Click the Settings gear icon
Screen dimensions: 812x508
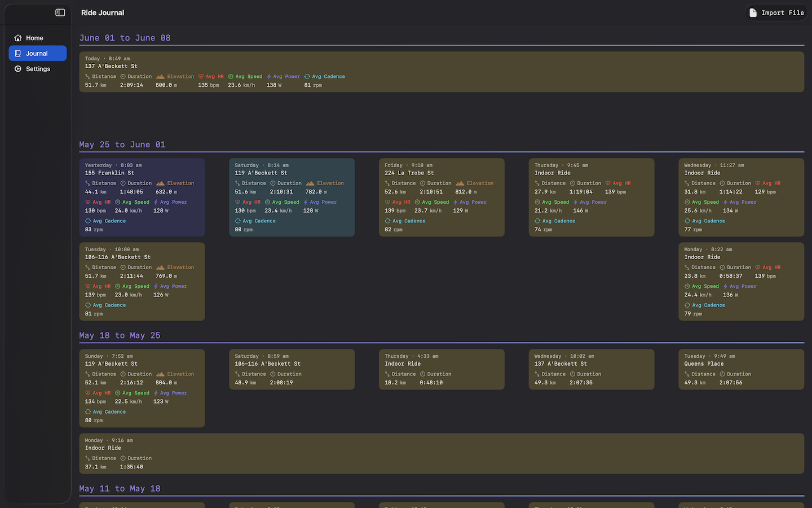pyautogui.click(x=18, y=69)
